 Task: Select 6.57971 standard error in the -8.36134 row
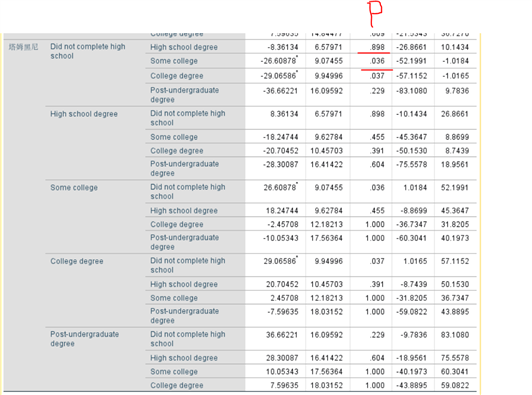328,47
